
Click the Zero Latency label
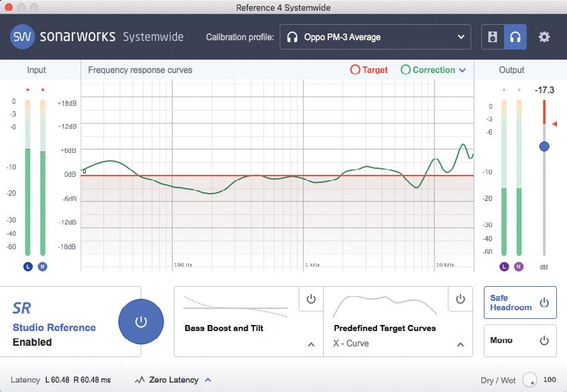[x=174, y=380]
